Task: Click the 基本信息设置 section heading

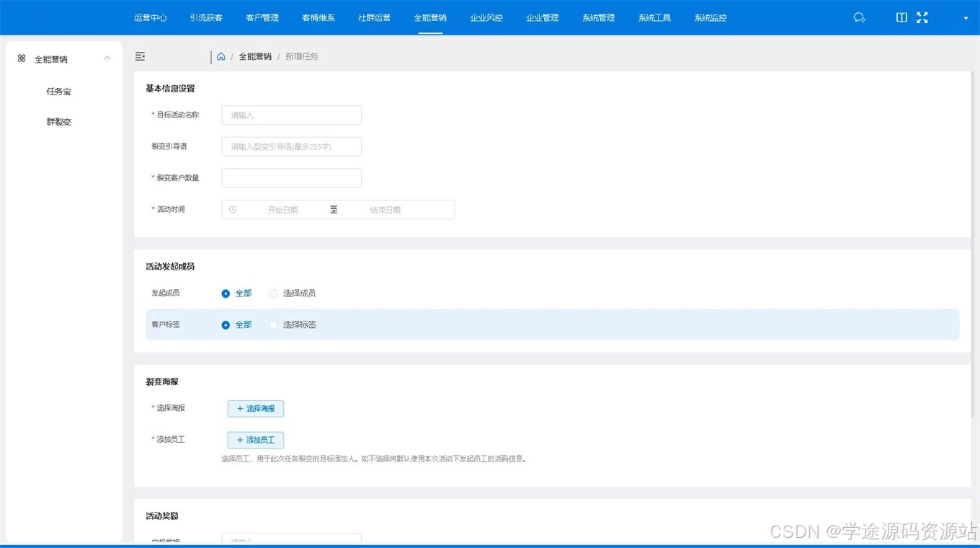Action: [x=170, y=89]
